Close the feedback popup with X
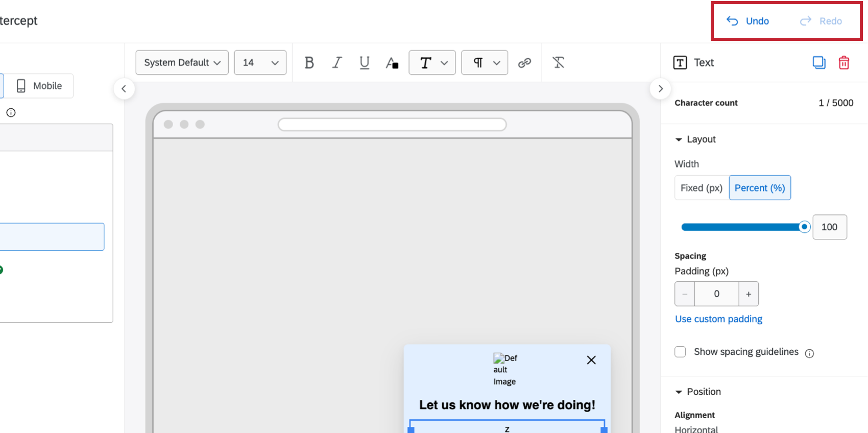Viewport: 868px width, 433px height. point(591,360)
